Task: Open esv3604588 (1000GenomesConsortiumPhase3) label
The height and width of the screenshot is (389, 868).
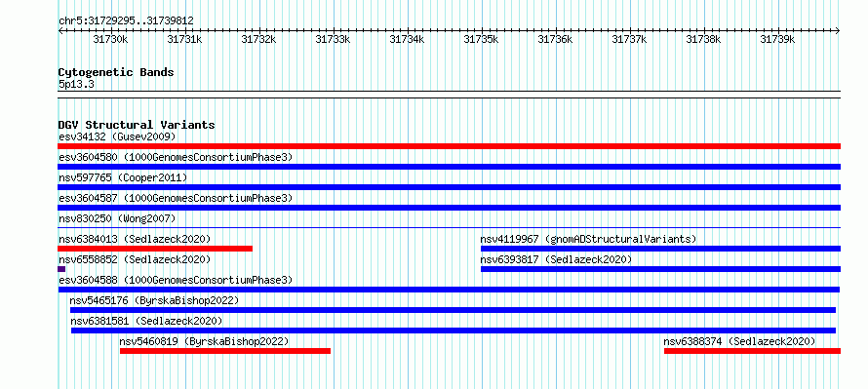Action: (176, 280)
